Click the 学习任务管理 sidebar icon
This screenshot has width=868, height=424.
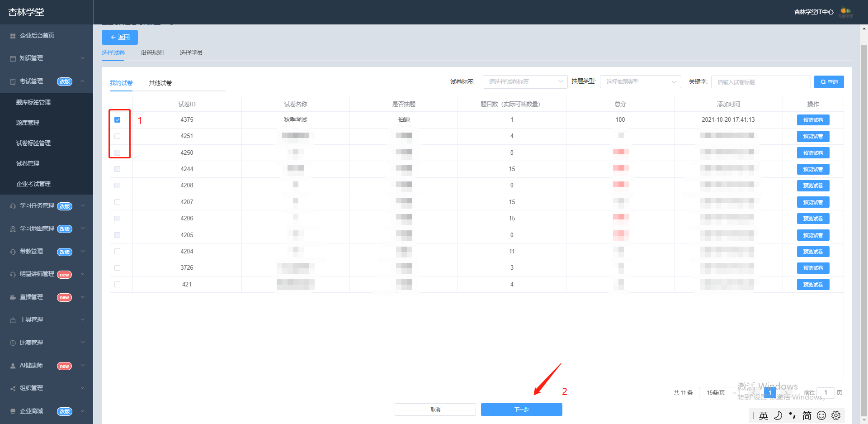tap(13, 206)
